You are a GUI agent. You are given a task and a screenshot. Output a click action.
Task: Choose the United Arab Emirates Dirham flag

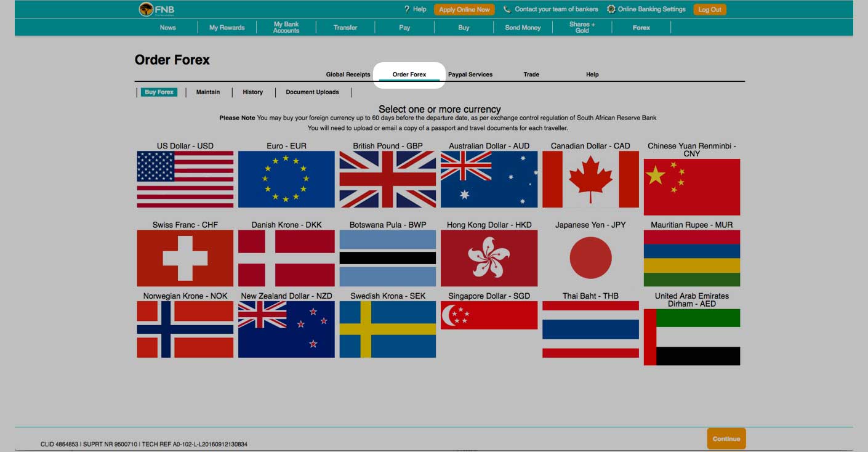click(692, 337)
